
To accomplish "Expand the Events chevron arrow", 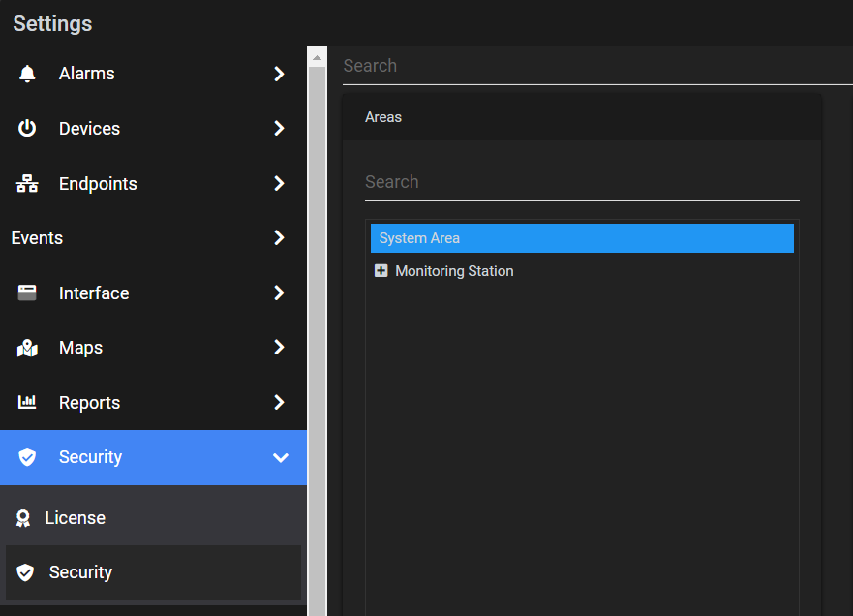I will point(279,238).
